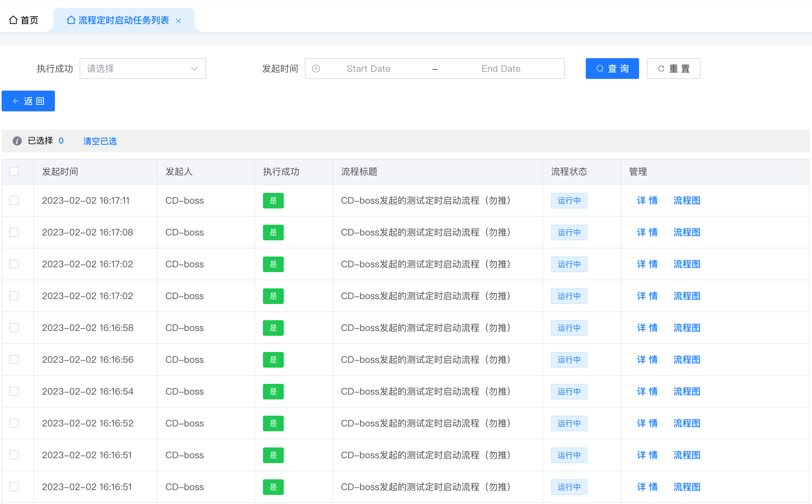
Task: Open 详情 for the 16:16:56 row
Action: [647, 360]
